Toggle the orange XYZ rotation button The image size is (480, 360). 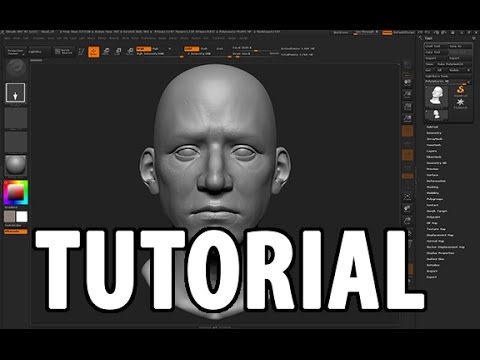coord(407,176)
